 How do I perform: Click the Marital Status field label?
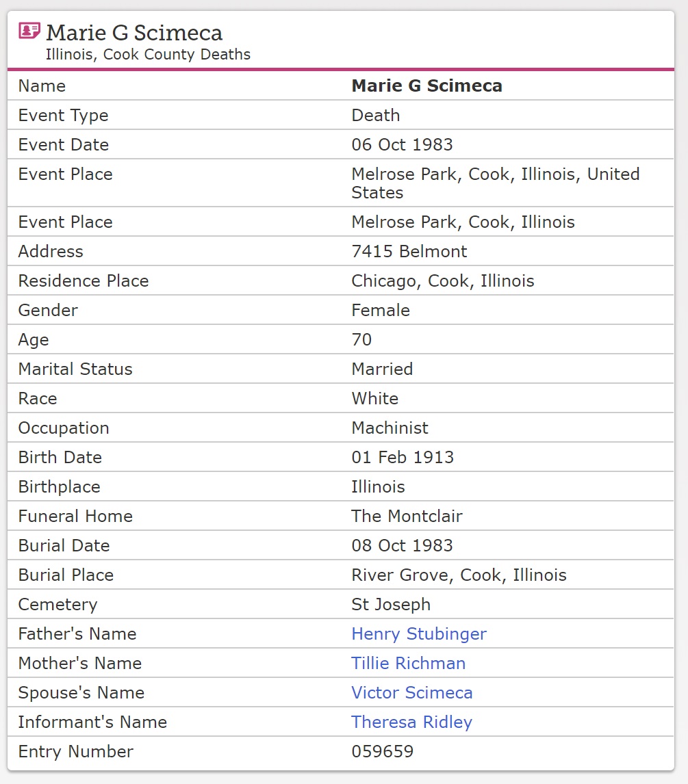click(x=75, y=369)
